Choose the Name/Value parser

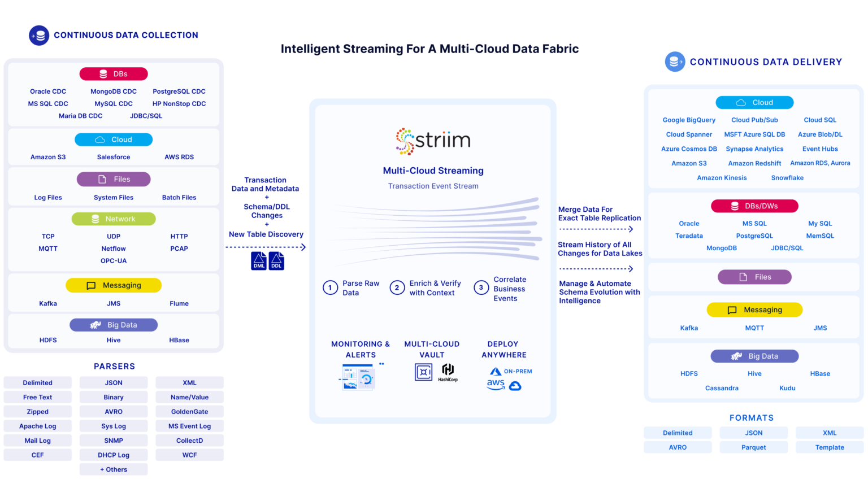190,397
